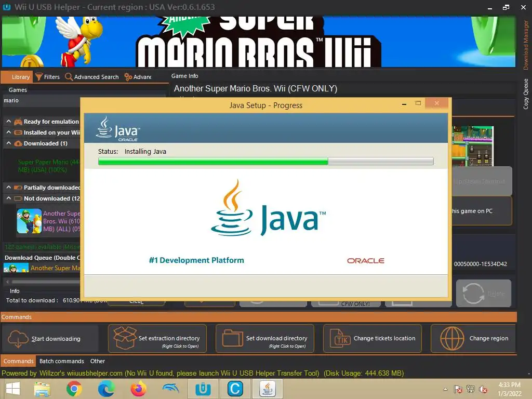Switch to Wii U USB Helper taskbar icon
The height and width of the screenshot is (399, 532).
pos(203,389)
